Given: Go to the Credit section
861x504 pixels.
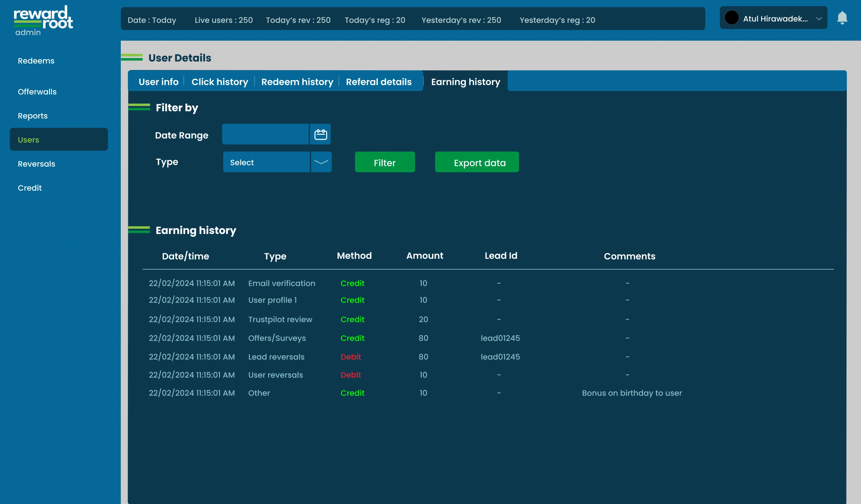Looking at the screenshot, I should pos(30,187).
